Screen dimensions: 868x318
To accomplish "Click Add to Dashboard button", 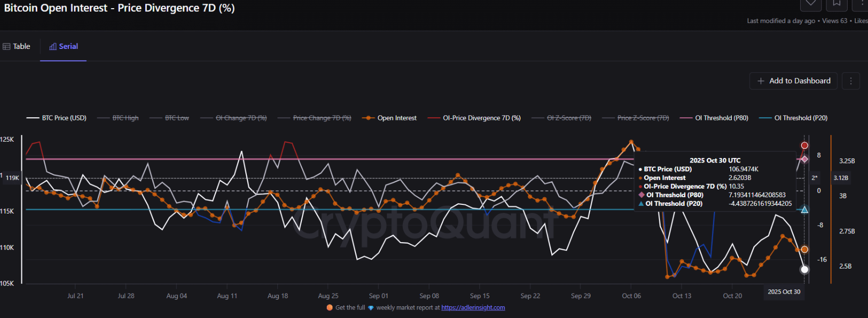I will pyautogui.click(x=794, y=81).
